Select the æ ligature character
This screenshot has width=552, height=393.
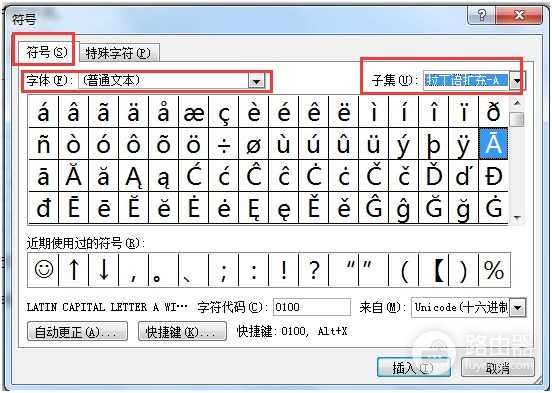194,112
